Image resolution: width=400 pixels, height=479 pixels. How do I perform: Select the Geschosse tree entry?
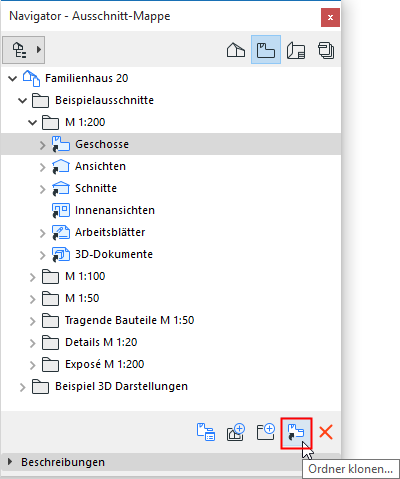[171, 144]
